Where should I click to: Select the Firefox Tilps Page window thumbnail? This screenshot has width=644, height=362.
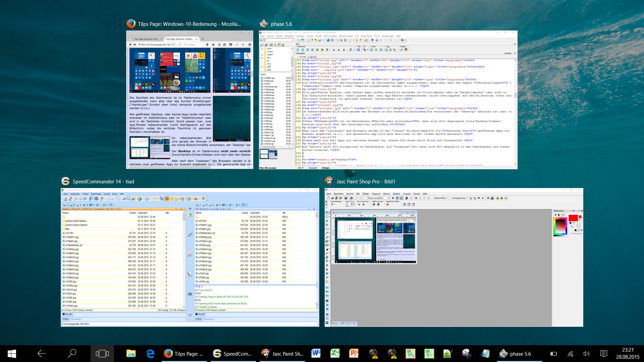coord(190,100)
